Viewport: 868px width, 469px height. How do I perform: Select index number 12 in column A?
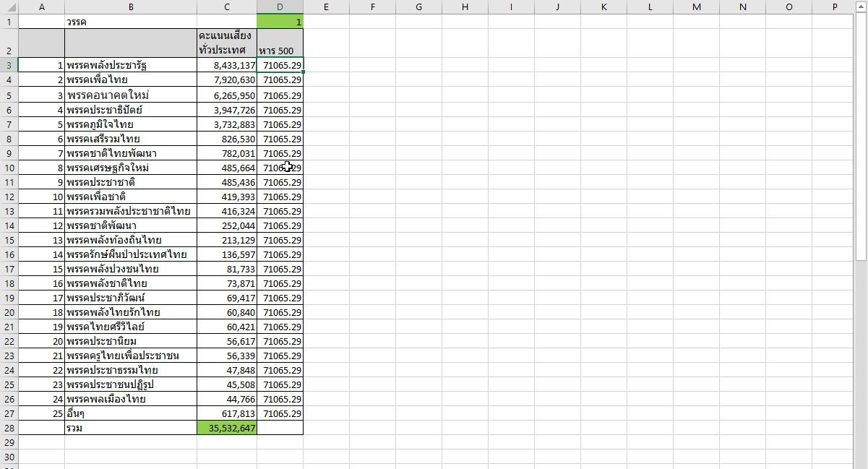pos(41,225)
